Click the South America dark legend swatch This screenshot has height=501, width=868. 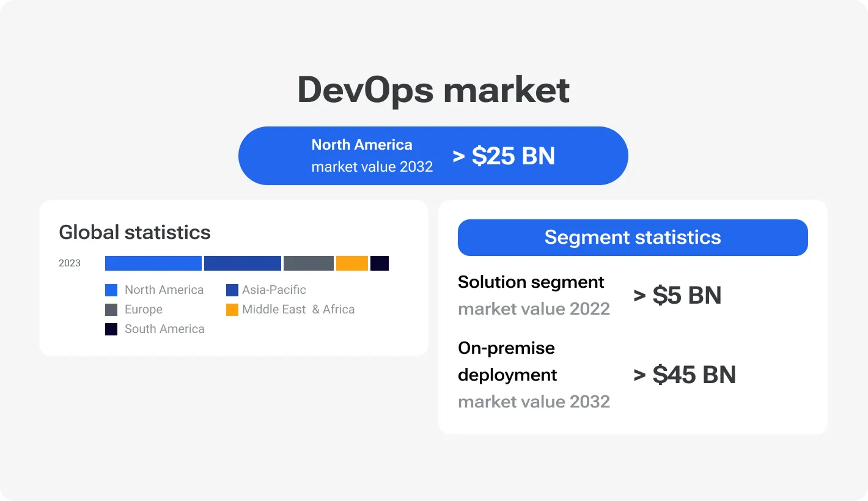[111, 329]
